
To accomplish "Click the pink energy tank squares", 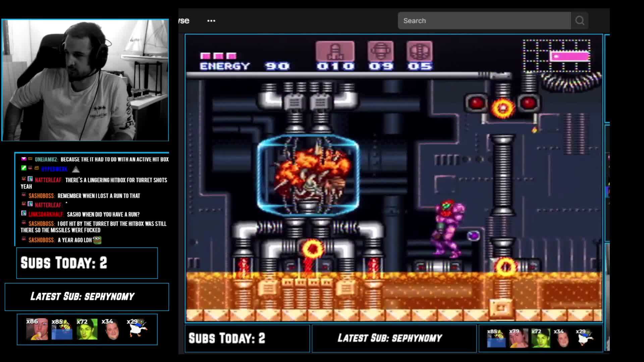I will [x=218, y=56].
